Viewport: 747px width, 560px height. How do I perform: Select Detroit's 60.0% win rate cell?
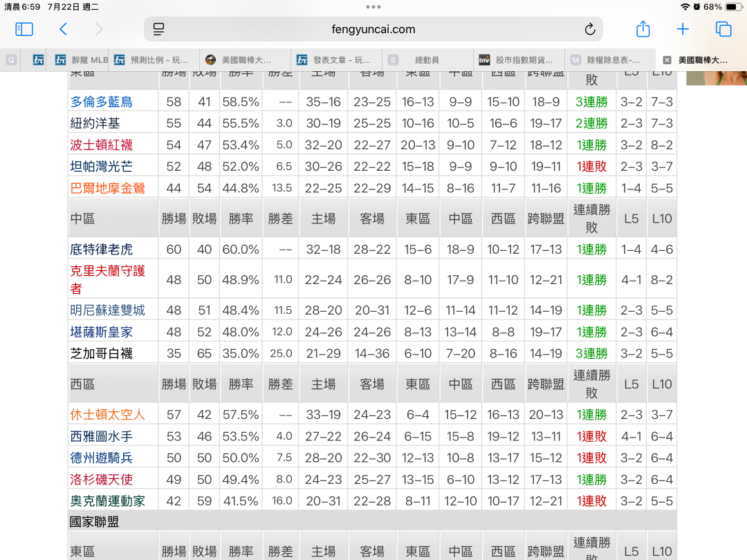[x=241, y=249]
